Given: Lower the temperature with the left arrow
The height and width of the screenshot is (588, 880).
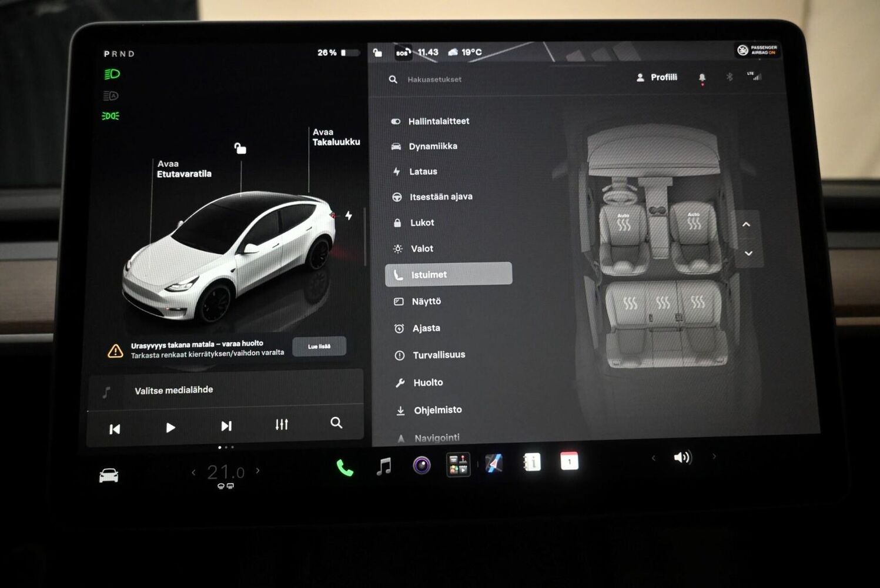Looking at the screenshot, I should (194, 472).
